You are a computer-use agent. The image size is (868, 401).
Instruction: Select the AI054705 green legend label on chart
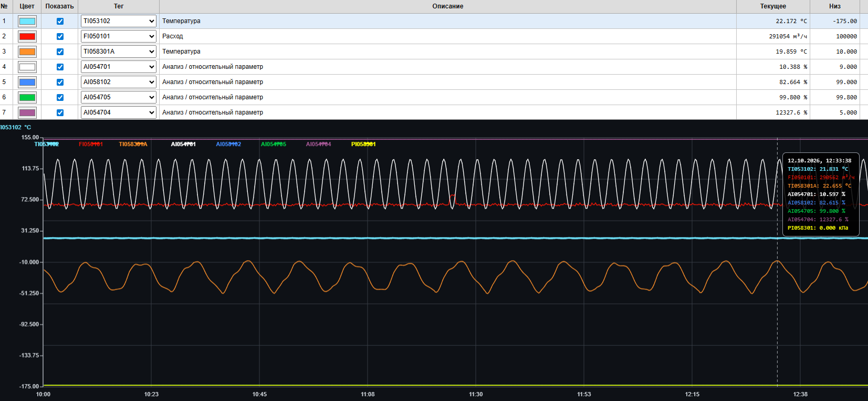click(274, 144)
